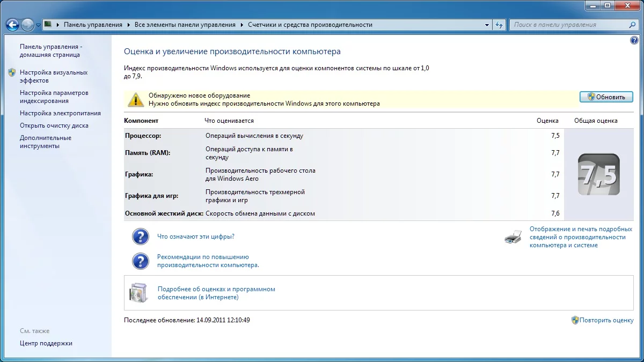
Task: Open recent pages dropdown next to navigation arrows
Action: coord(38,25)
